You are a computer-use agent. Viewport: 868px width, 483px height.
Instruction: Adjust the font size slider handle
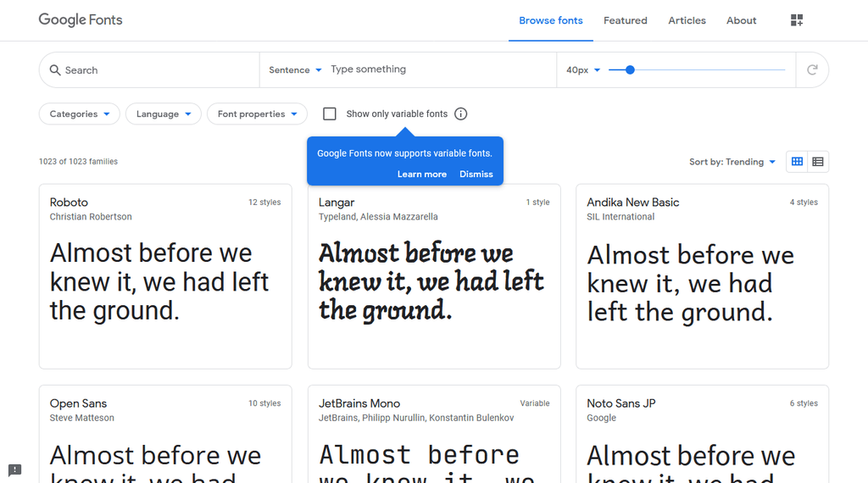(630, 69)
